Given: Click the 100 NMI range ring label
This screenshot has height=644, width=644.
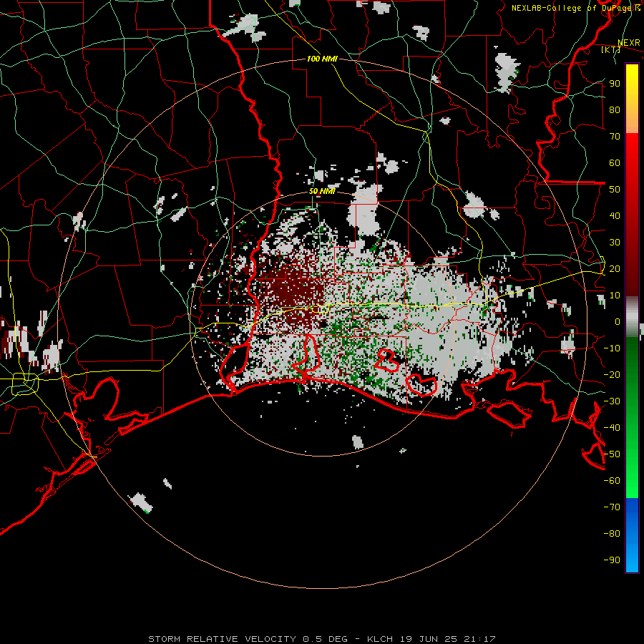Looking at the screenshot, I should click(322, 59).
